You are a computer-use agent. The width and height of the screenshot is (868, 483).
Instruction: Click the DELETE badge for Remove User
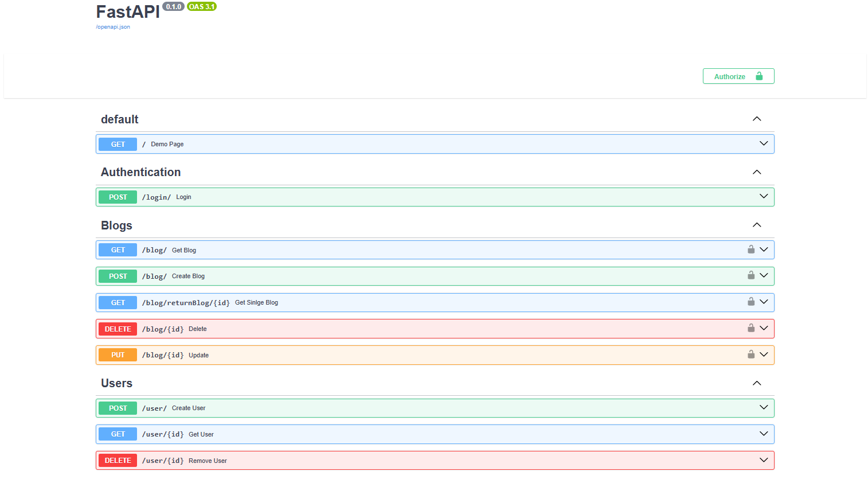118,461
